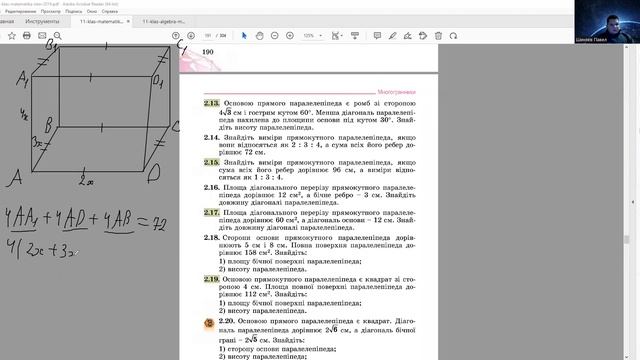This screenshot has height=360, width=640.
Task: Open the Окно menu
Action: point(92,11)
